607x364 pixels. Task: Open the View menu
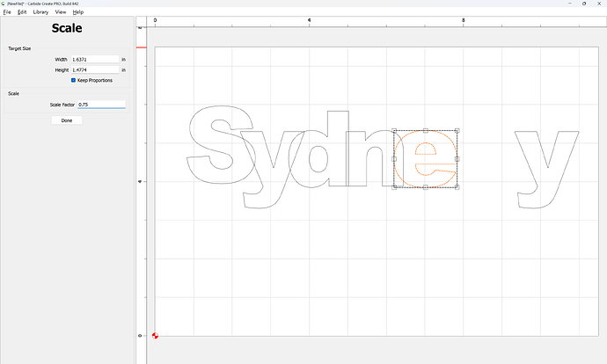pos(61,12)
